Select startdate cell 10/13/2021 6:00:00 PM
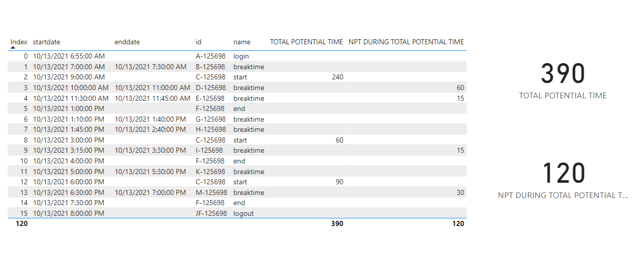 click(68, 182)
